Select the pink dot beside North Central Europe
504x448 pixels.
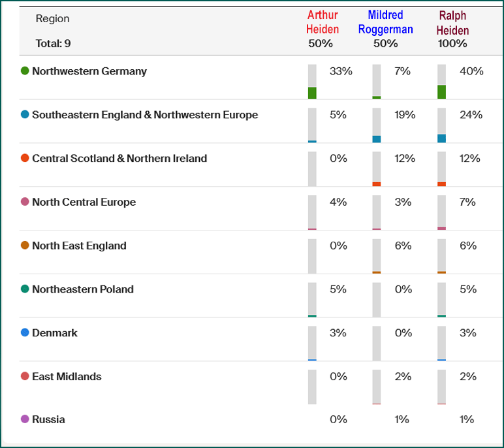click(x=25, y=202)
